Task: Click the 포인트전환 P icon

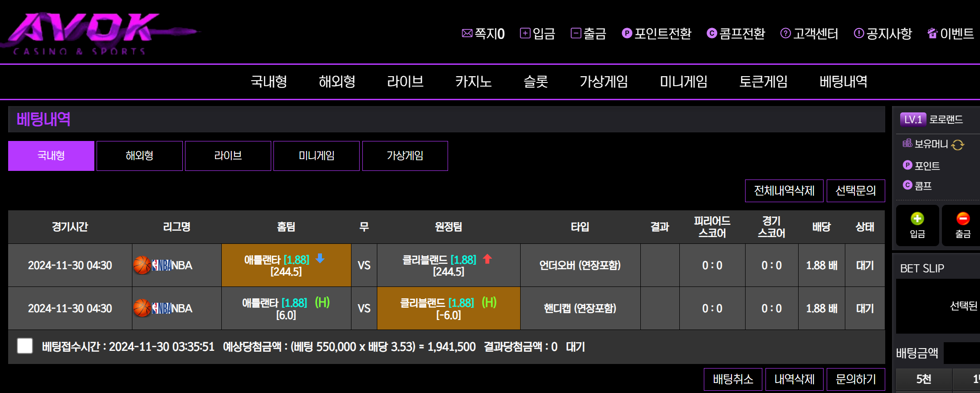Action: pos(627,33)
